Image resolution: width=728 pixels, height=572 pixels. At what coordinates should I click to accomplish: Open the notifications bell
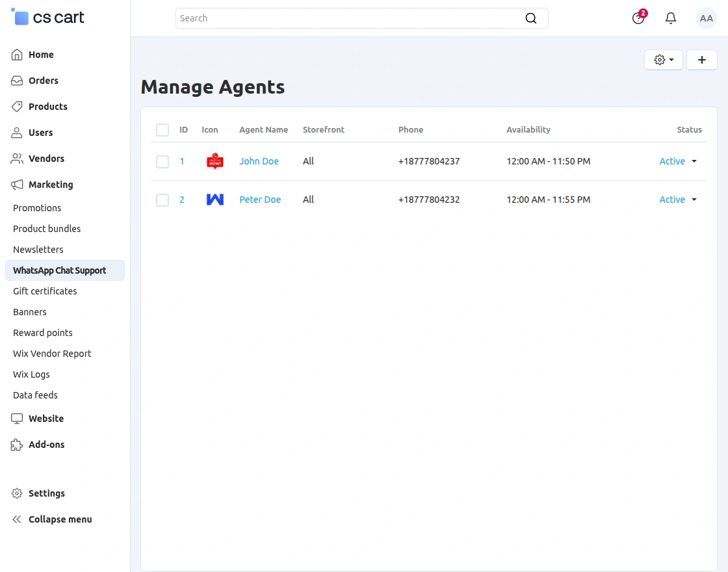click(x=670, y=18)
